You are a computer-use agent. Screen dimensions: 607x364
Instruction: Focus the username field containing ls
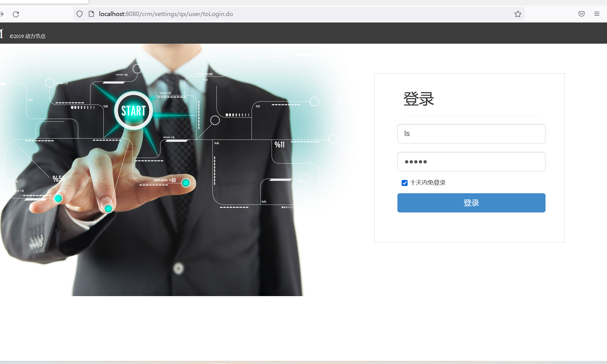471,134
